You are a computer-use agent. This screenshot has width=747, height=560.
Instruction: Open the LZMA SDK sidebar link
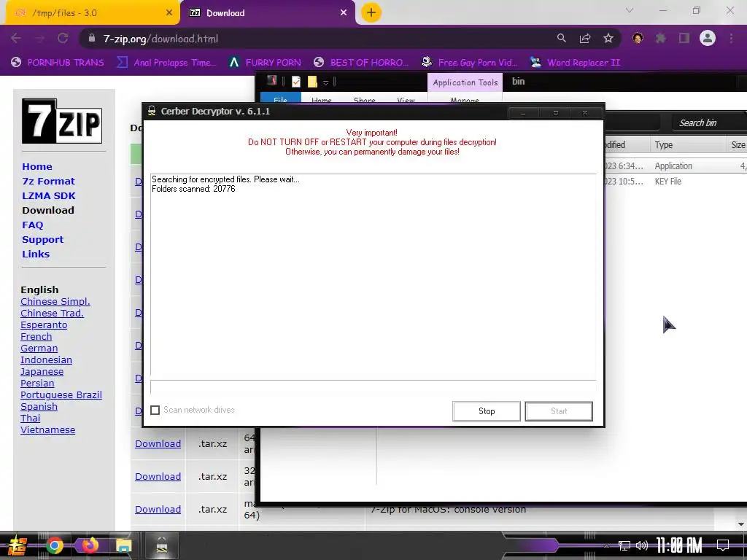pos(49,195)
